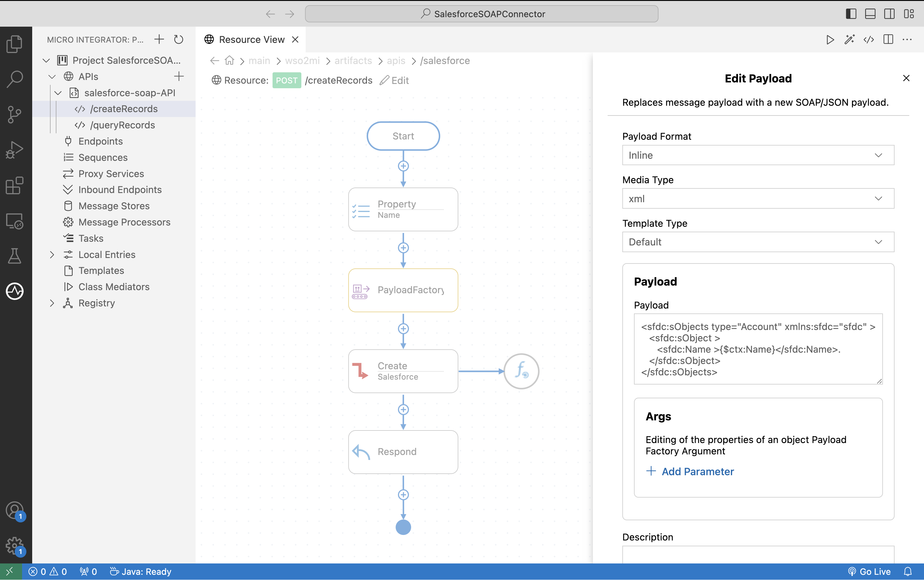Open Proxy Services item
The image size is (924, 580).
click(111, 174)
